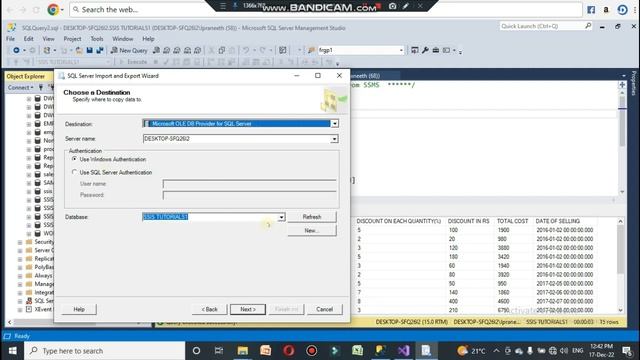This screenshot has width=640, height=360.
Task: Open Visual Studio from the taskbar
Action: click(x=403, y=351)
